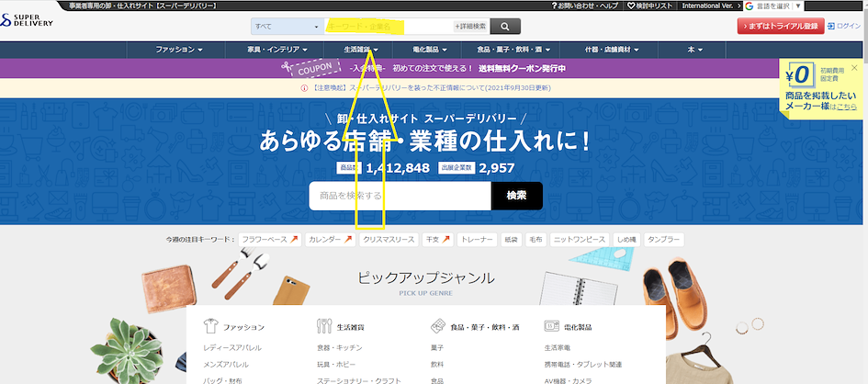
Task: Open the 送料無料クーポン発行中 coupon banner
Action: (522, 69)
